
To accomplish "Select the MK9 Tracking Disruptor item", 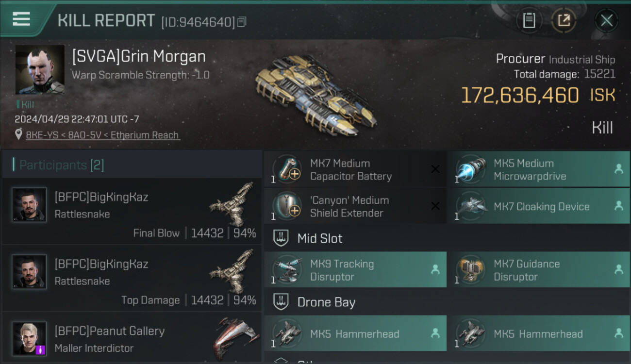I will [x=355, y=270].
